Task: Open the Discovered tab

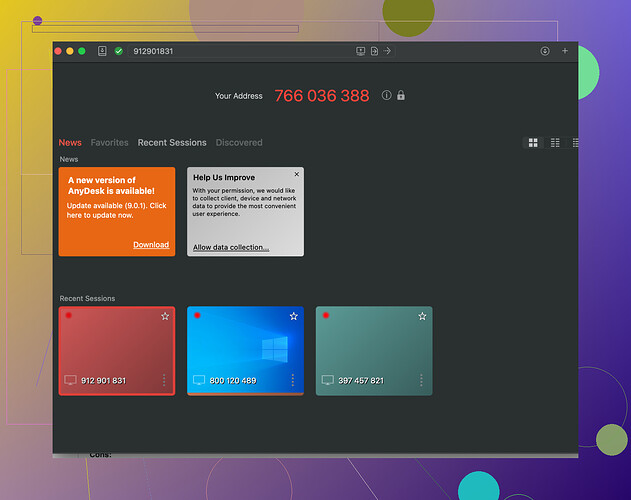Action: click(239, 143)
